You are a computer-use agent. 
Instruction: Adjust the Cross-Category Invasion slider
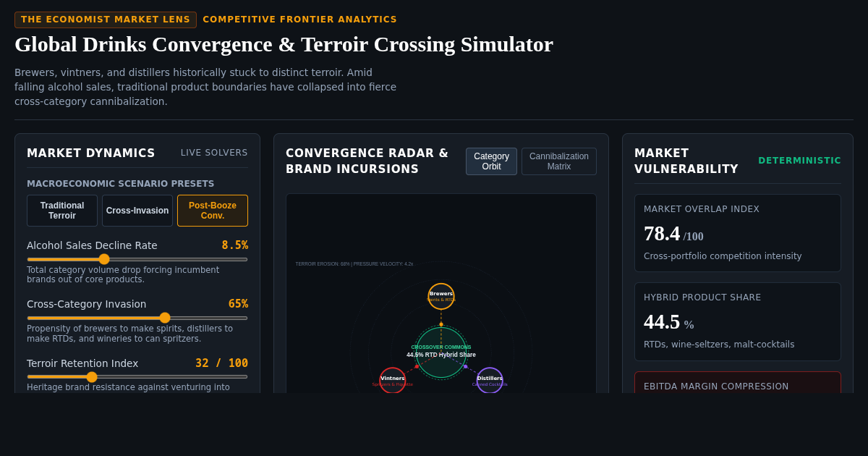point(137,318)
